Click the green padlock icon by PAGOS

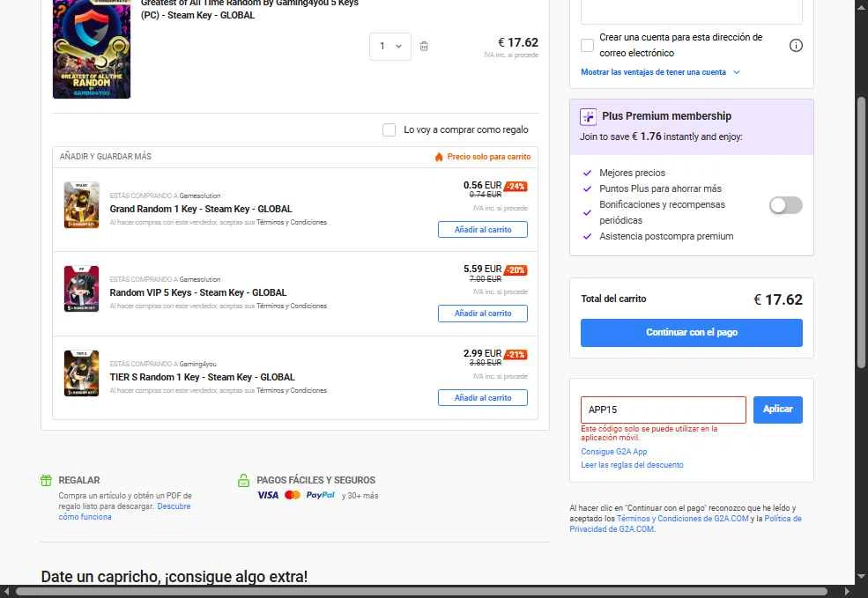[x=243, y=480]
